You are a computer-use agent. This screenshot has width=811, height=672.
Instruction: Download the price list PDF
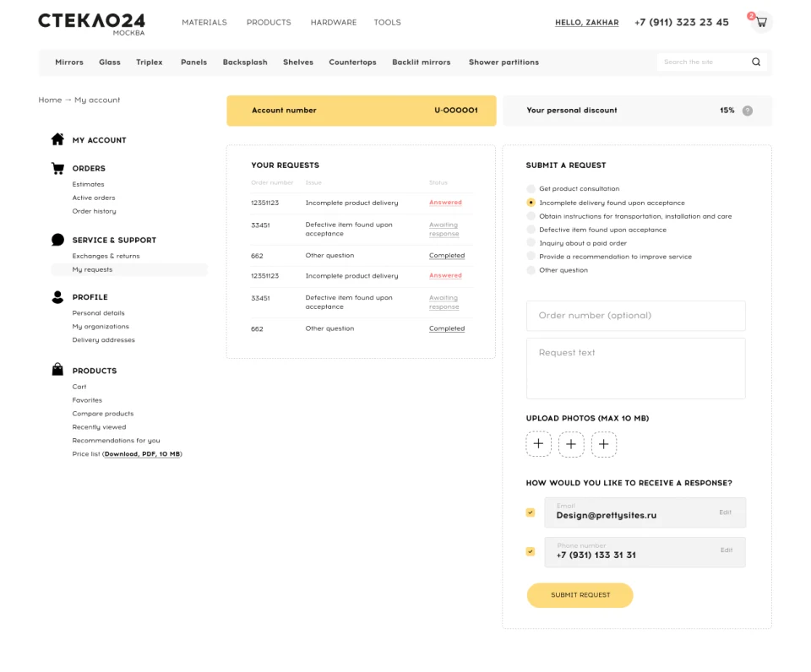pos(142,454)
